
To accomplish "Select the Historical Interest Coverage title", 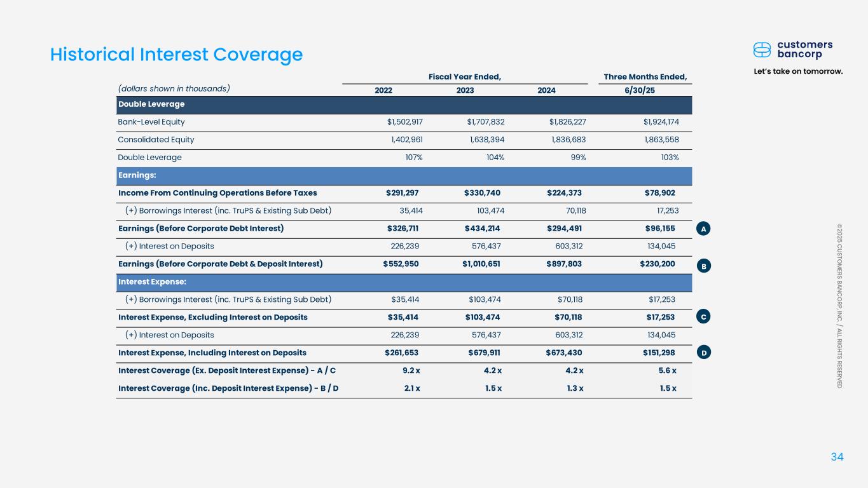I will 176,55.
